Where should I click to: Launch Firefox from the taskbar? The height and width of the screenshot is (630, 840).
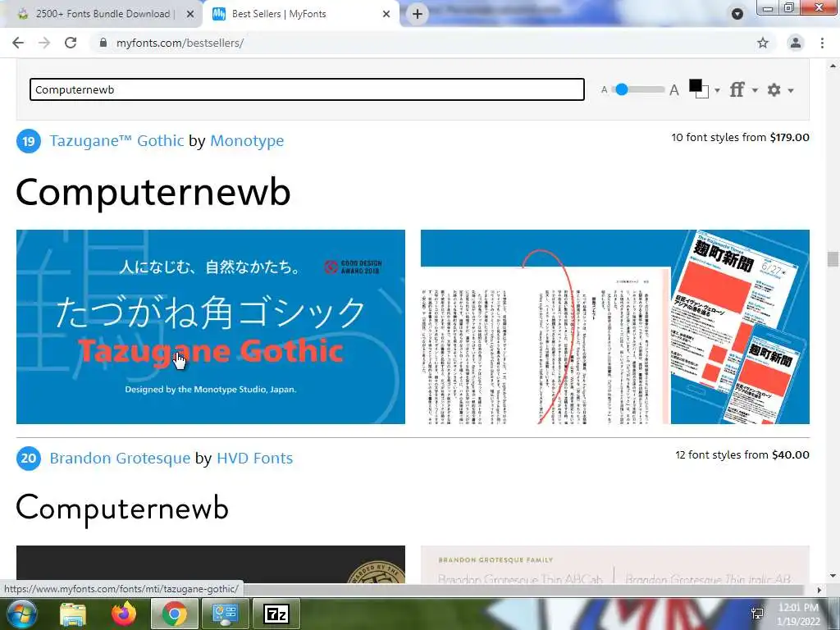point(124,614)
